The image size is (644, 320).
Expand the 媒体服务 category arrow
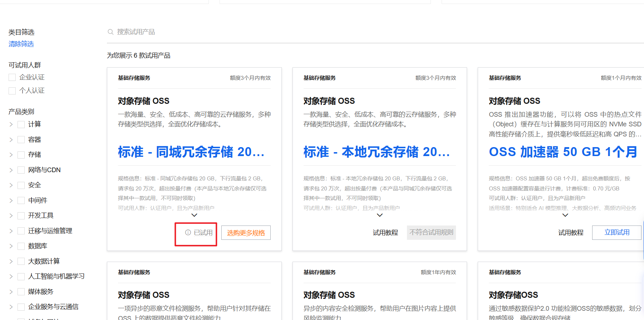tap(11, 292)
